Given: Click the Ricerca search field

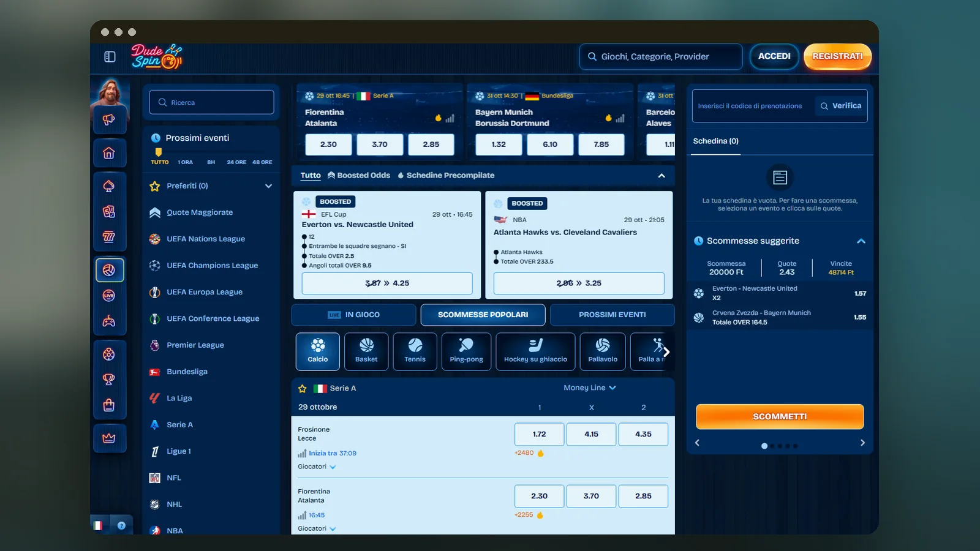Looking at the screenshot, I should (211, 102).
